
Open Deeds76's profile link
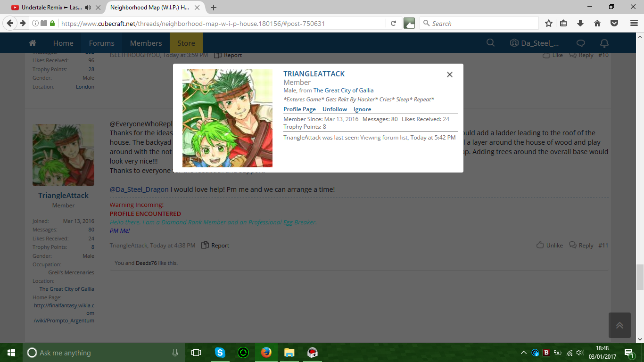146,263
